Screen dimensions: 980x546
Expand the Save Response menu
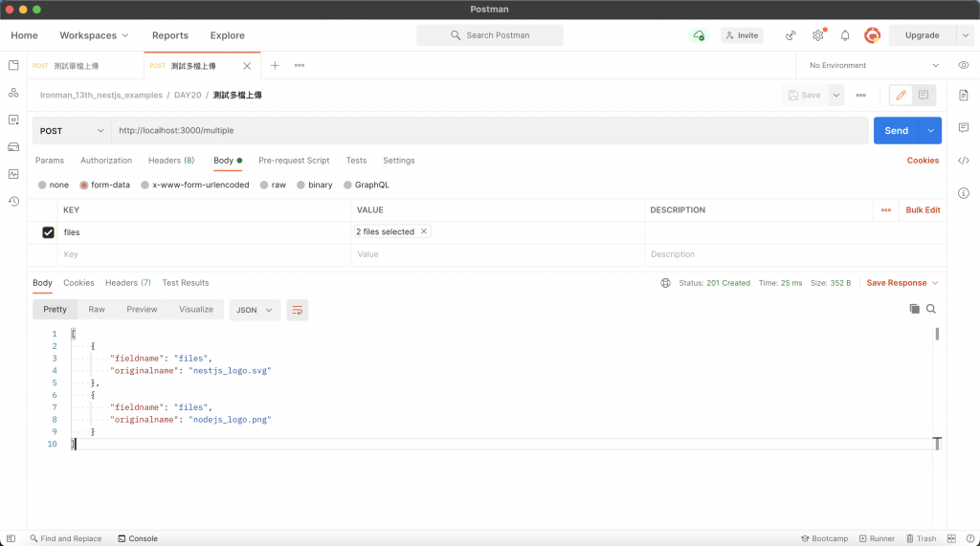click(902, 283)
